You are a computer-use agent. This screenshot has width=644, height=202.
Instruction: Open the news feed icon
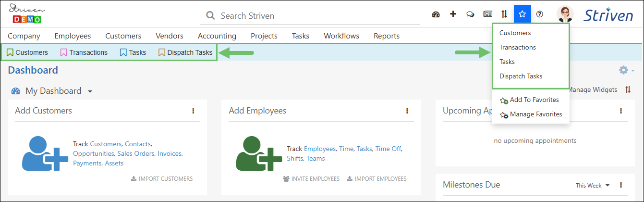pos(487,14)
